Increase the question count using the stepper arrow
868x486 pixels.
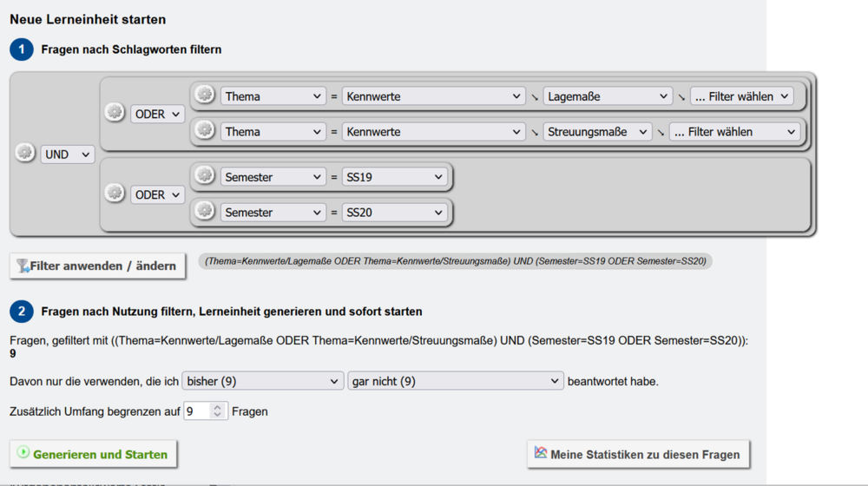pyautogui.click(x=218, y=407)
